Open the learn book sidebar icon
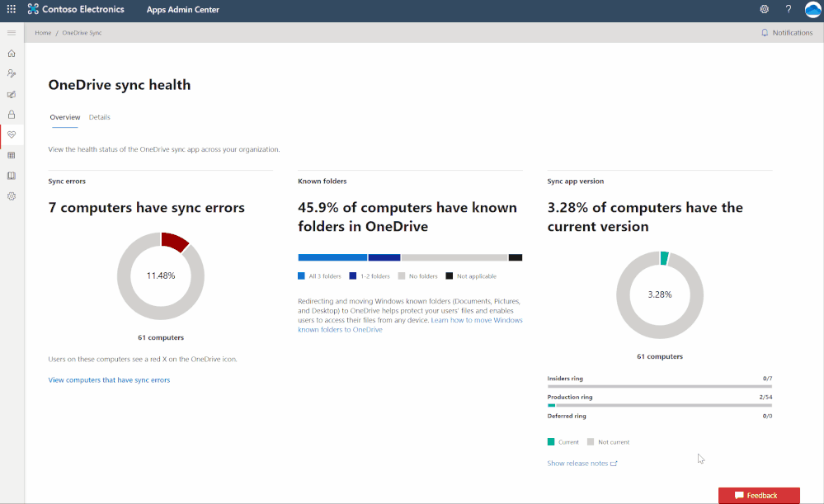This screenshot has height=504, width=824. 12,176
